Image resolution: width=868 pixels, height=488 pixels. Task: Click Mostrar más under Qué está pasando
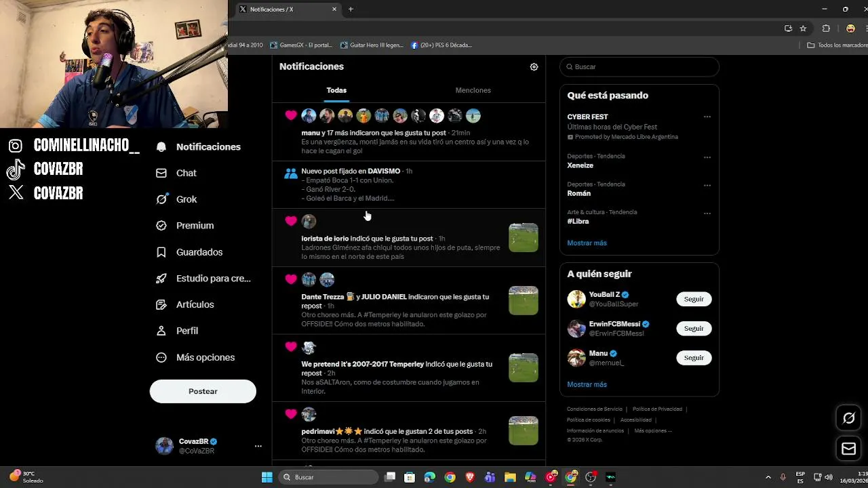(x=587, y=243)
